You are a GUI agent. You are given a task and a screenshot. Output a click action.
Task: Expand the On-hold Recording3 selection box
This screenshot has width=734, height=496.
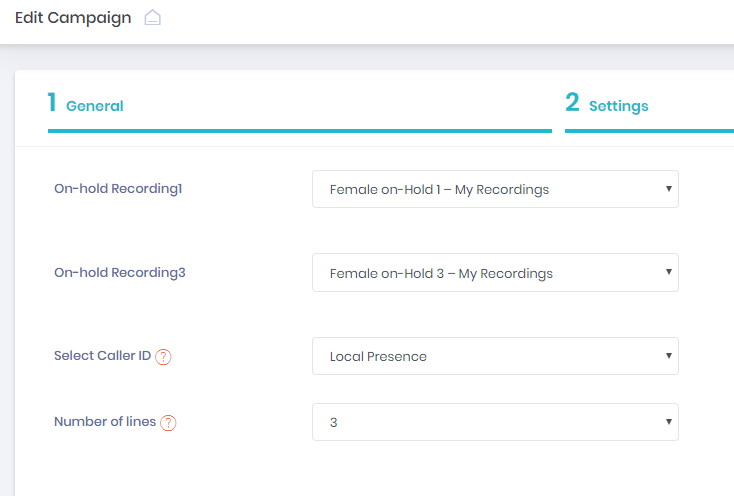[x=494, y=273]
